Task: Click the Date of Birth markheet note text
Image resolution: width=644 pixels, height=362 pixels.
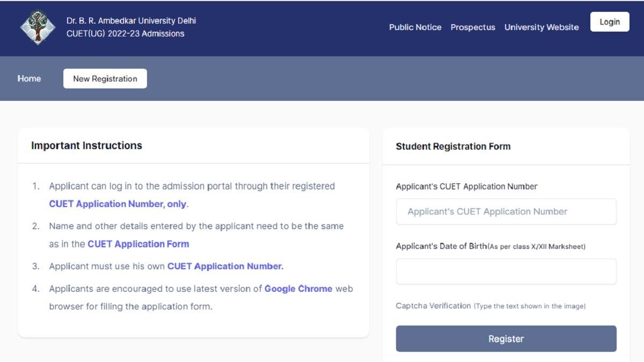Action: [537, 246]
